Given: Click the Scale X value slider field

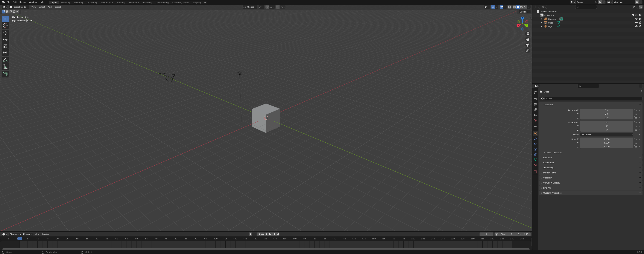Looking at the screenshot, I should point(607,139).
